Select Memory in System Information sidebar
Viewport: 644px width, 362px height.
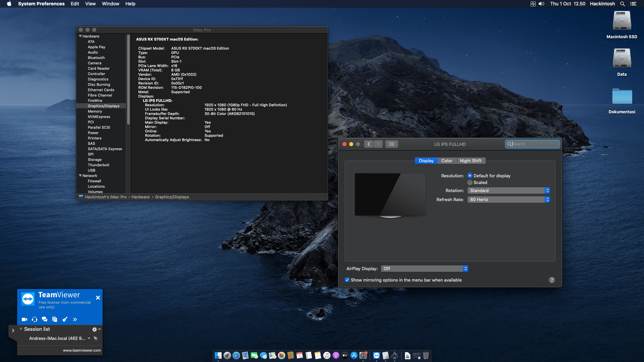pos(95,111)
